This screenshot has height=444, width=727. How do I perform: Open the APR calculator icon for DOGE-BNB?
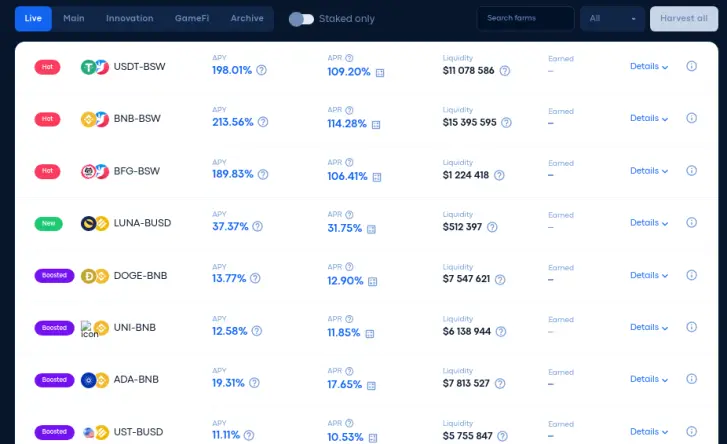tap(372, 281)
